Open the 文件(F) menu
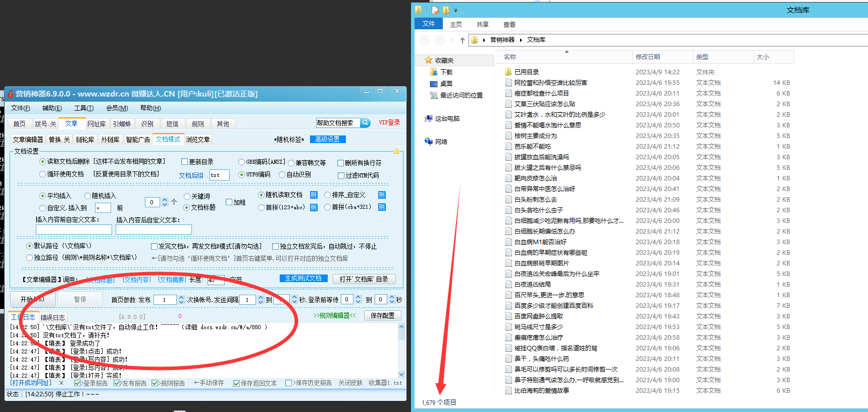Image resolution: width=868 pixels, height=412 pixels. [21, 108]
